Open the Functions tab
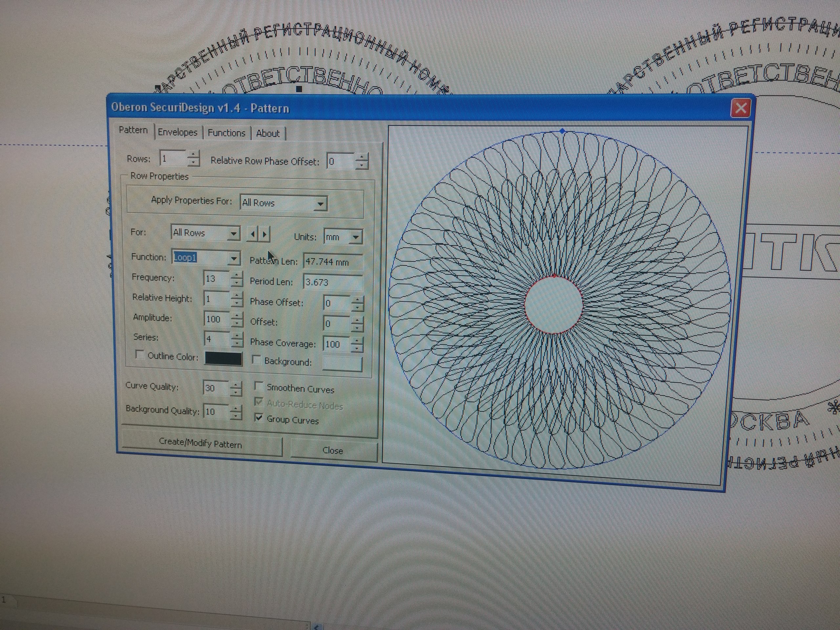 click(226, 133)
